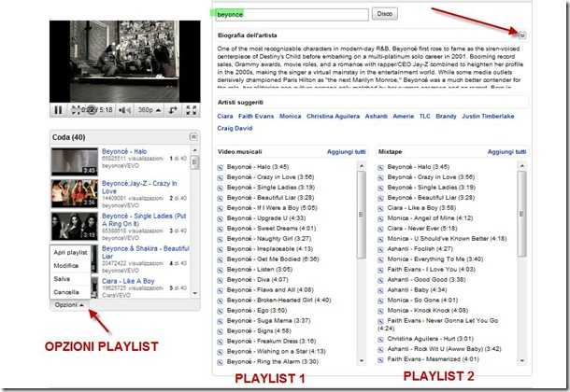Add 'Ashanti - Foolish' from Mixtape
This screenshot has width=570, height=392.
click(x=380, y=249)
